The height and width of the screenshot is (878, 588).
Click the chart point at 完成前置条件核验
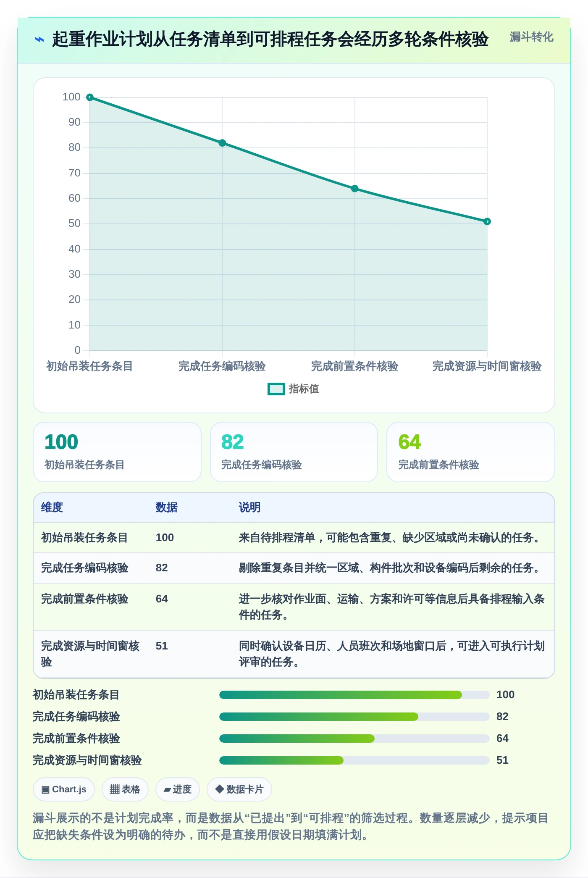pyautogui.click(x=355, y=189)
